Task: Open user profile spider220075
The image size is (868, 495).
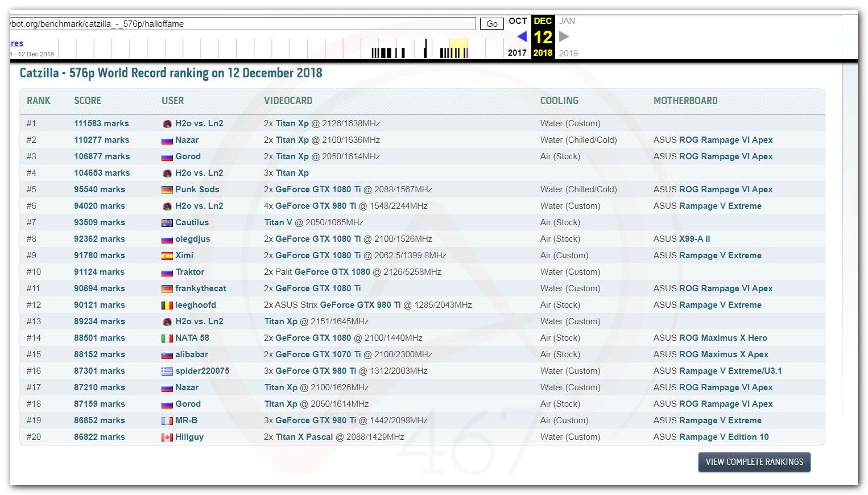Action: tap(202, 371)
